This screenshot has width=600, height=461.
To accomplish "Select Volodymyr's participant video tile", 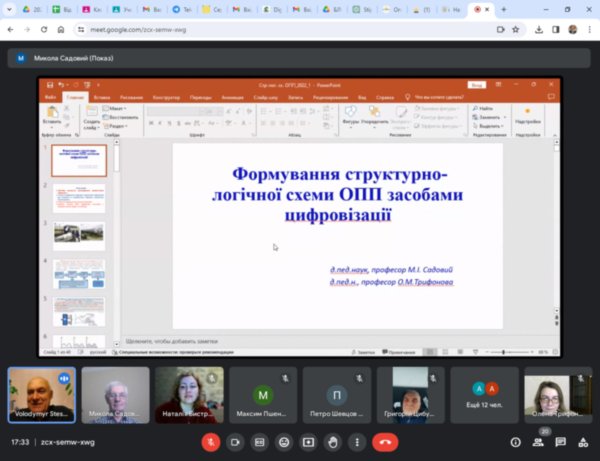I will (42, 393).
